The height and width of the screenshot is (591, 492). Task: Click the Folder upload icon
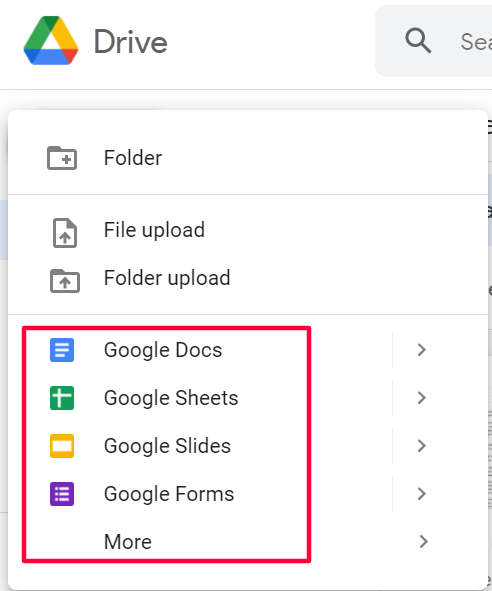coord(65,281)
